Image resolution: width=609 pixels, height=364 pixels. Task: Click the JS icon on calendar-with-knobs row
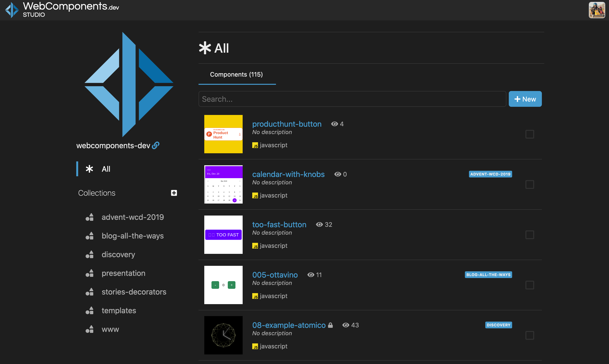pyautogui.click(x=256, y=195)
